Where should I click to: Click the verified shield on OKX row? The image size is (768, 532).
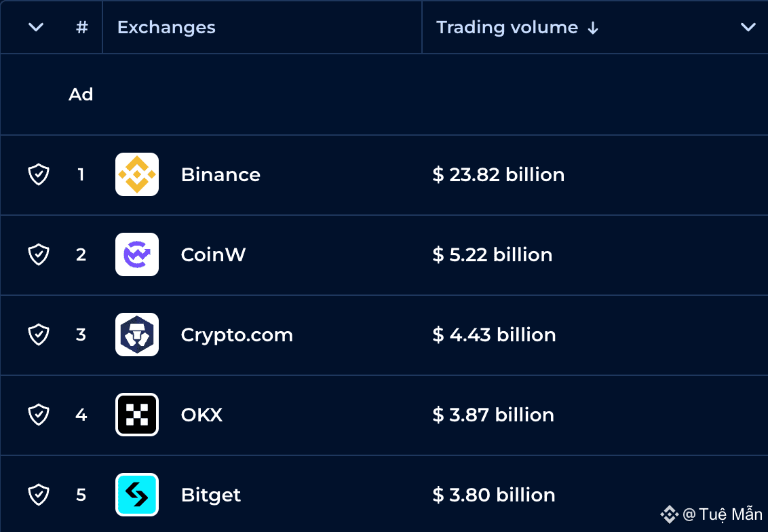(39, 415)
